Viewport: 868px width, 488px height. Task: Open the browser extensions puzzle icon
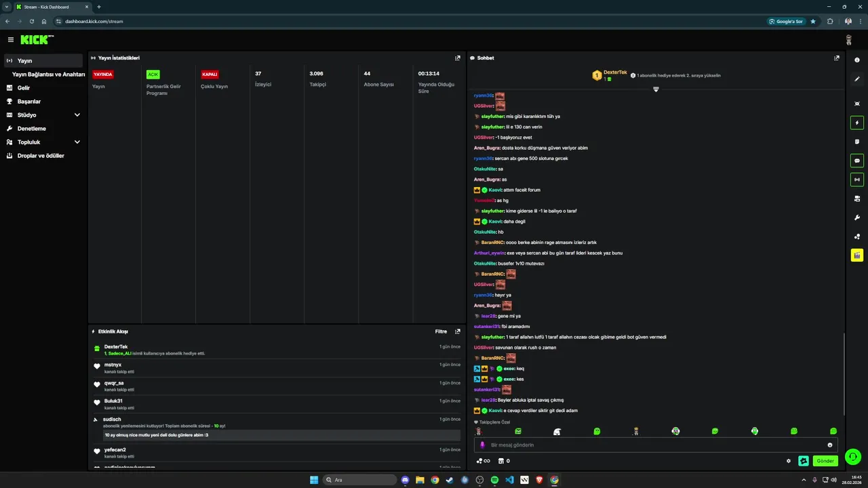click(x=830, y=21)
